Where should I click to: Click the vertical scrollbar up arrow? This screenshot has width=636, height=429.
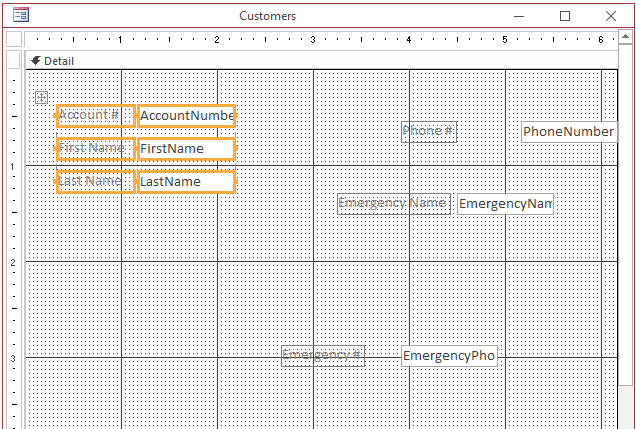(x=626, y=37)
